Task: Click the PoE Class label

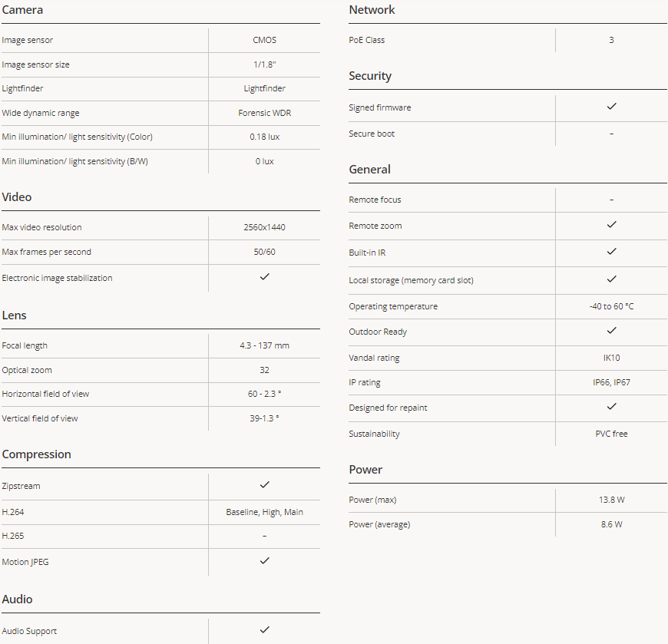Action: (x=366, y=40)
